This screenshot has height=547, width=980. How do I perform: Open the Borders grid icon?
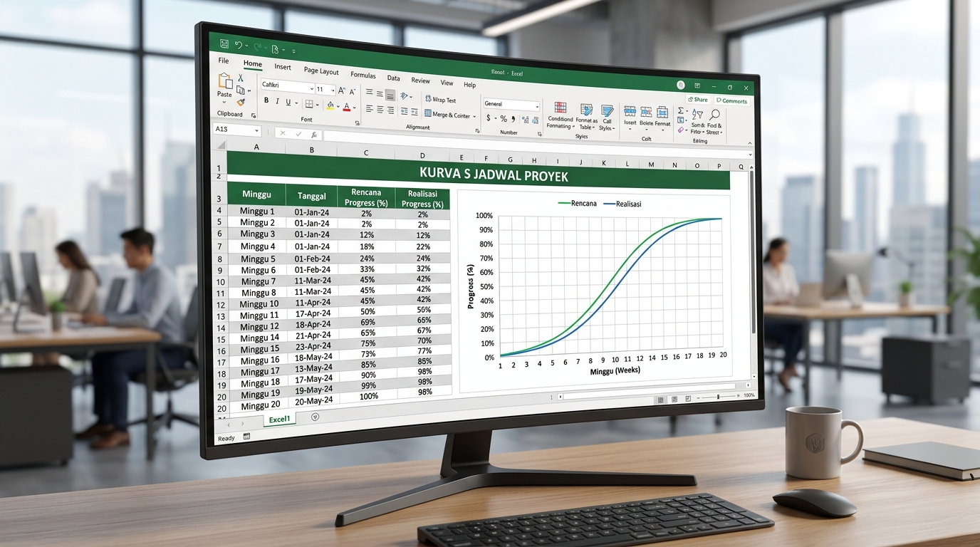pyautogui.click(x=309, y=104)
